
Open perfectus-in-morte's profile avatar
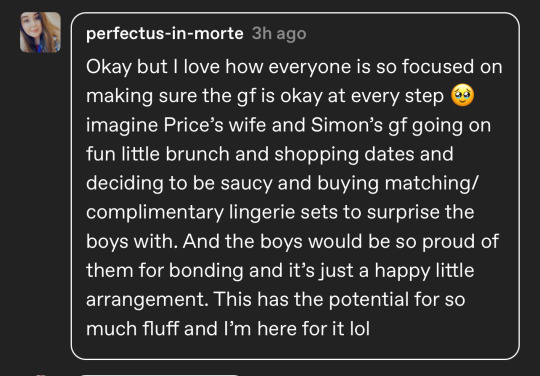40,32
